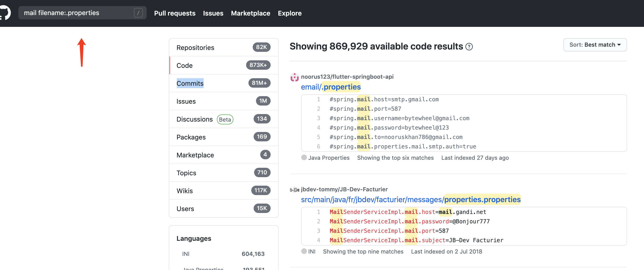
Task: Select Issues results filter in sidebar
Action: pos(224,101)
